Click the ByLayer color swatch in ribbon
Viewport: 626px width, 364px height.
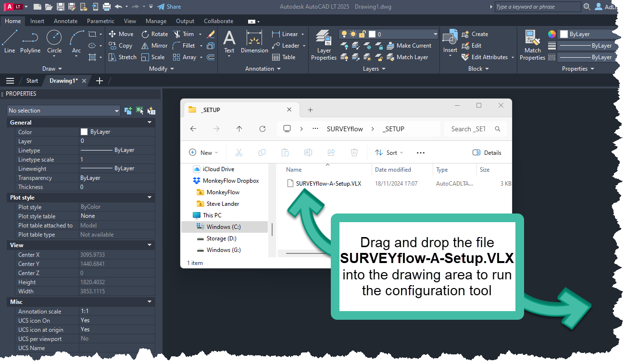point(564,34)
